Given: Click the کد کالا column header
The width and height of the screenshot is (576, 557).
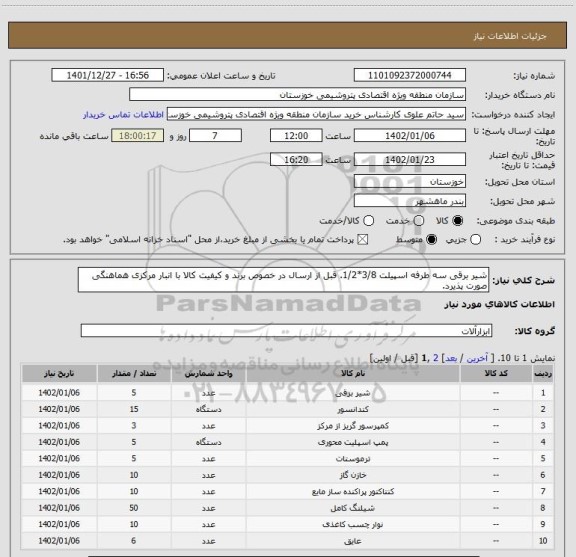Looking at the screenshot, I should pos(496,373).
